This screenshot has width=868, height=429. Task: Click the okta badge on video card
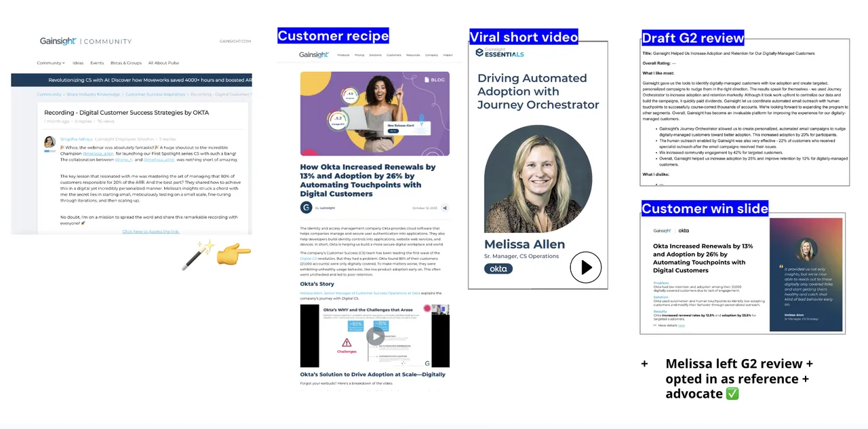[498, 269]
